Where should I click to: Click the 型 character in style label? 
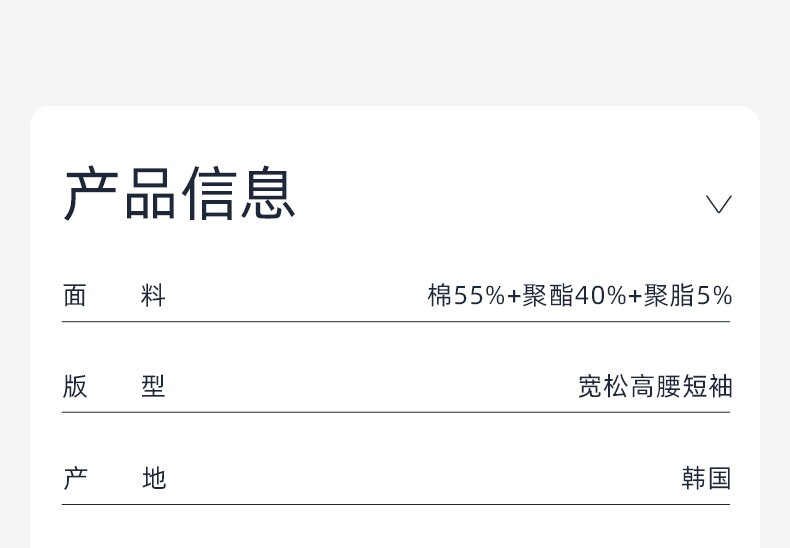153,387
